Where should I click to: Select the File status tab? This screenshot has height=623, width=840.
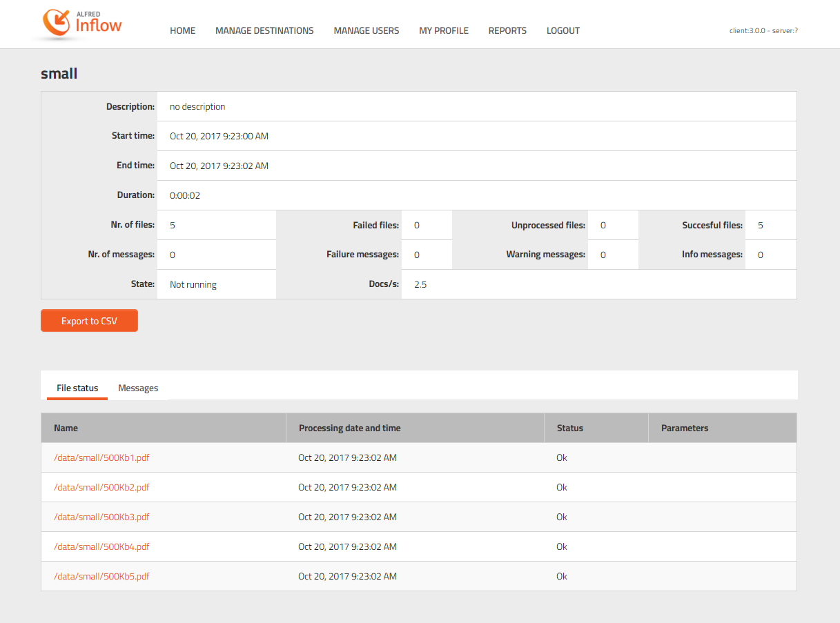[77, 388]
